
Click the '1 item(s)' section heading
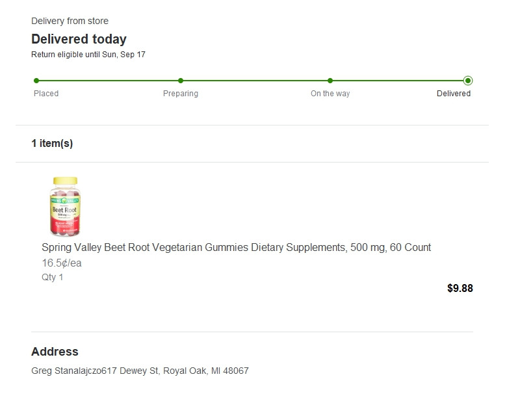[x=52, y=144]
